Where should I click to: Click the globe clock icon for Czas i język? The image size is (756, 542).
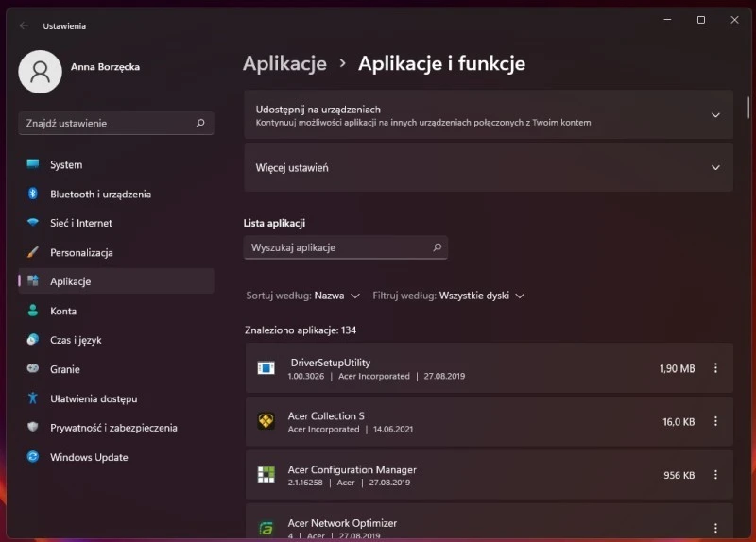[x=33, y=339]
